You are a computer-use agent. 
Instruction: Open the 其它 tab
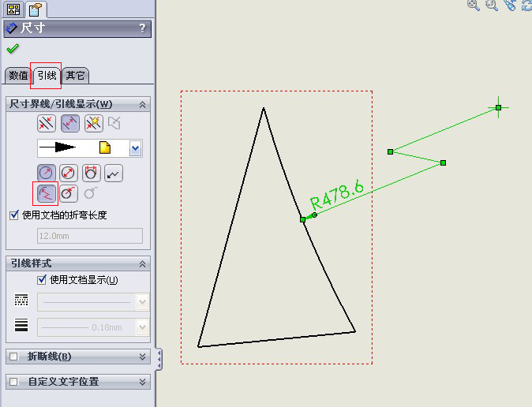coord(75,75)
